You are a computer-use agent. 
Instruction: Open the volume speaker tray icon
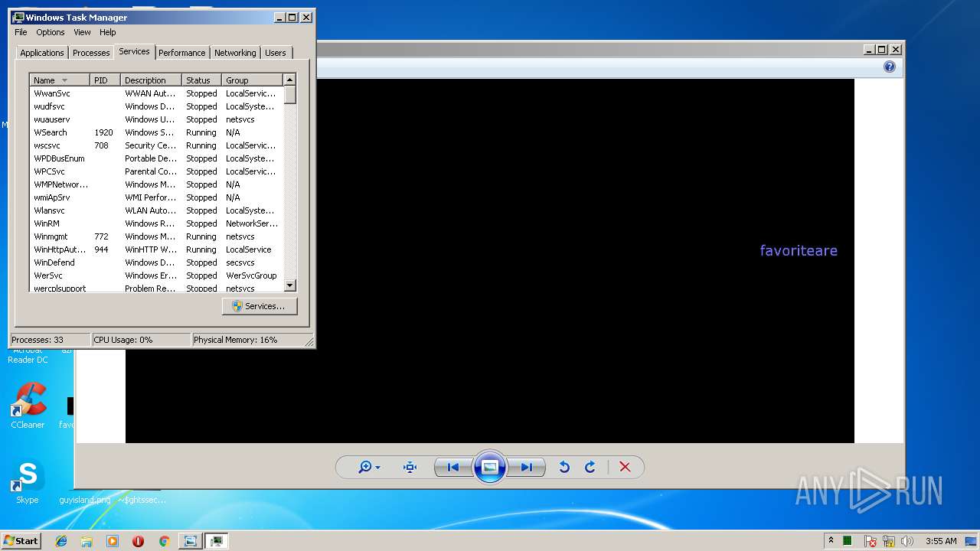tap(907, 541)
